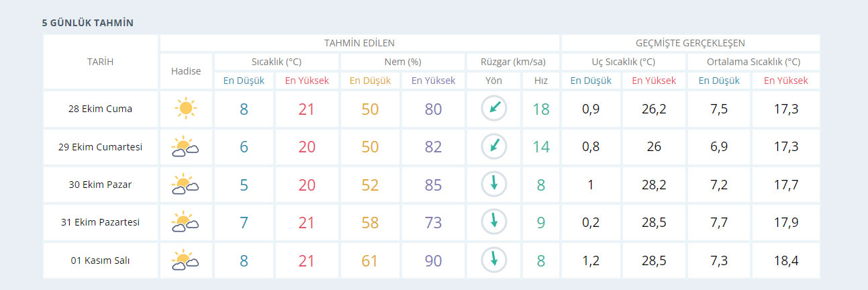
Task: Click the Ortalama Sıcaklık (°C) header
Action: 753,62
